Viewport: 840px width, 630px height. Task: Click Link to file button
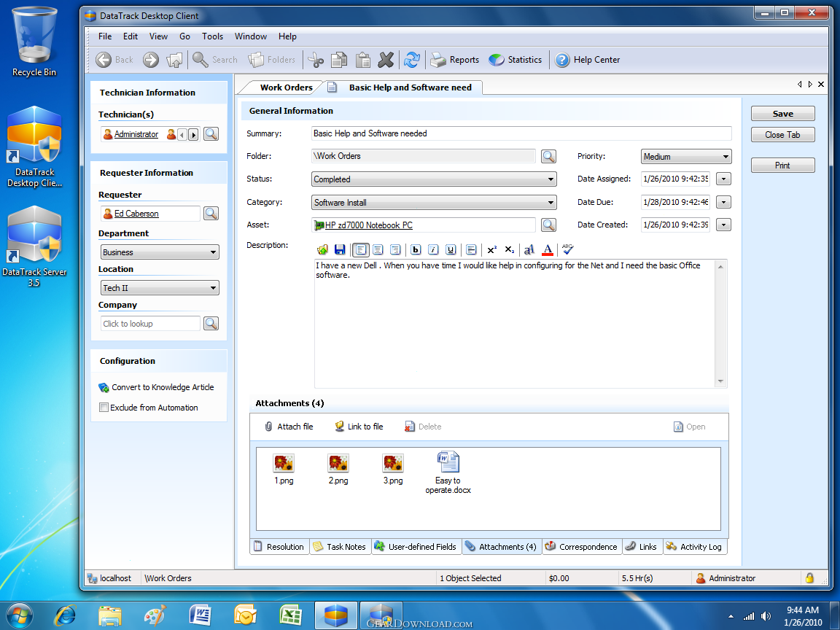tap(359, 427)
